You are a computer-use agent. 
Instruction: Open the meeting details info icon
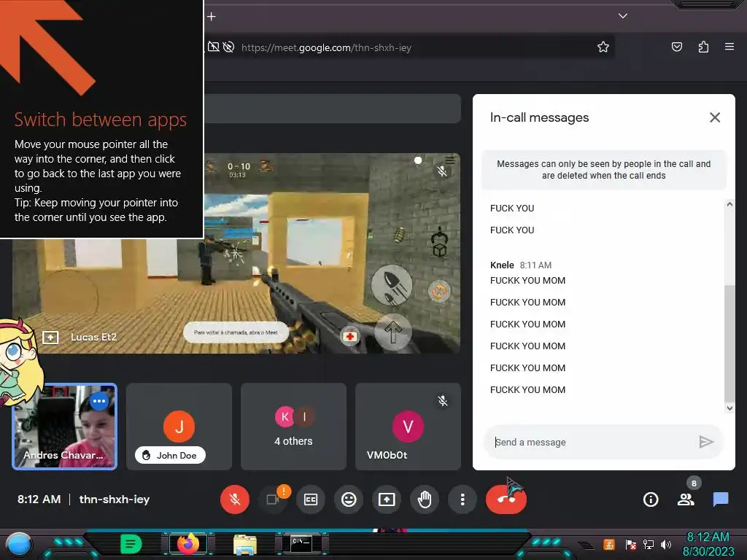tap(650, 499)
